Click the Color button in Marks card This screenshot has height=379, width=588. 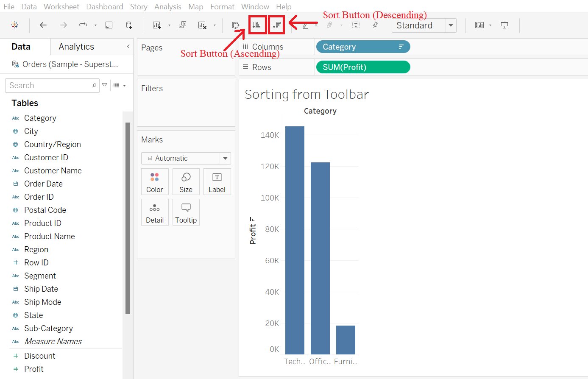155,181
